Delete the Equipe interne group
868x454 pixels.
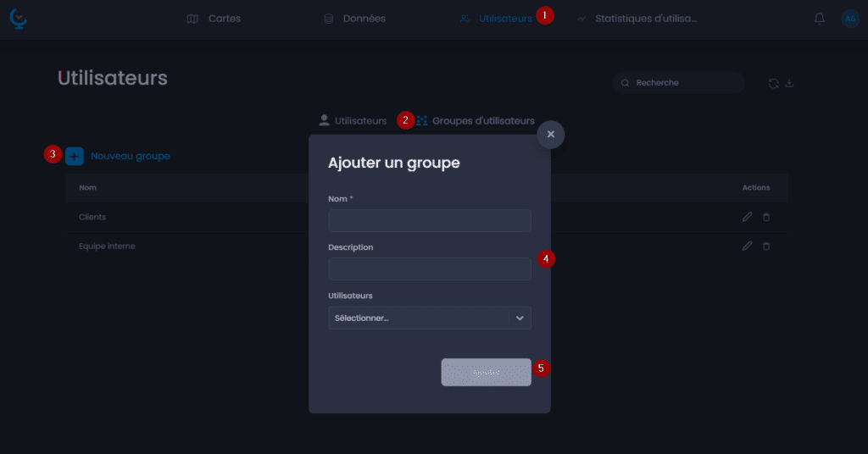point(766,246)
